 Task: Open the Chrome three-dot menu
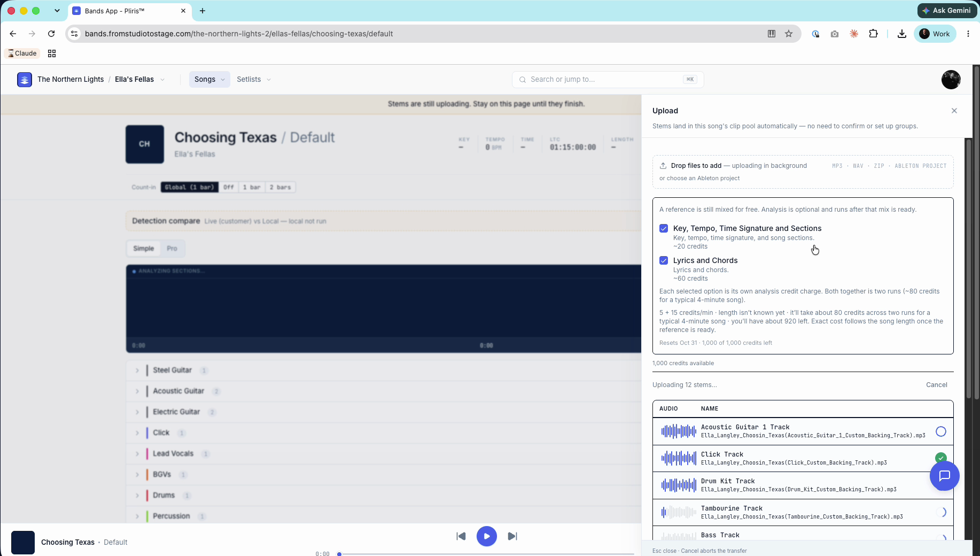click(968, 34)
